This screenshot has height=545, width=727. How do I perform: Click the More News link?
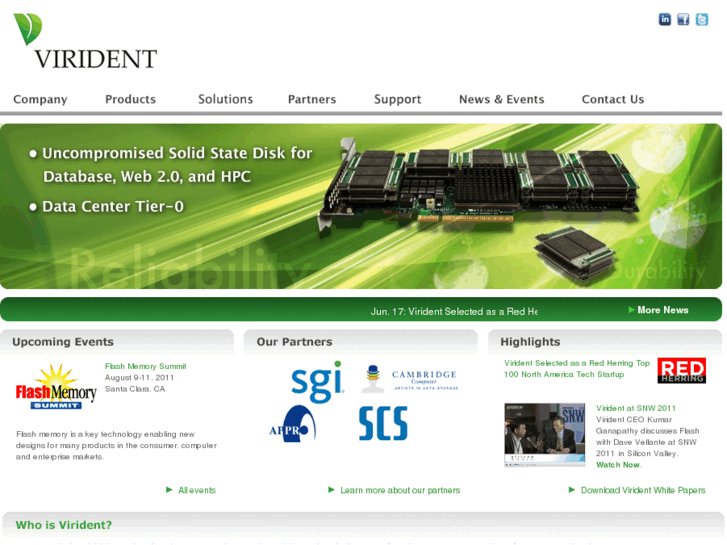663,310
